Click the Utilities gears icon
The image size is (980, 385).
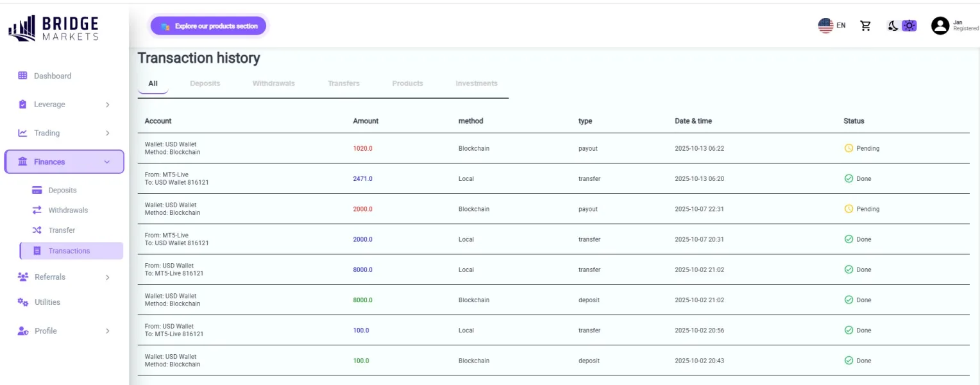click(x=22, y=302)
